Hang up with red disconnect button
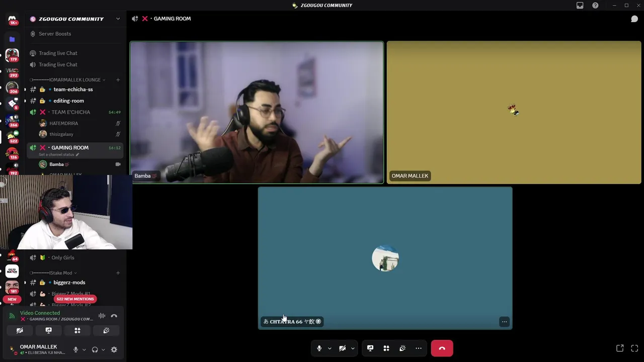Screen dimensions: 644x362 coord(442,348)
